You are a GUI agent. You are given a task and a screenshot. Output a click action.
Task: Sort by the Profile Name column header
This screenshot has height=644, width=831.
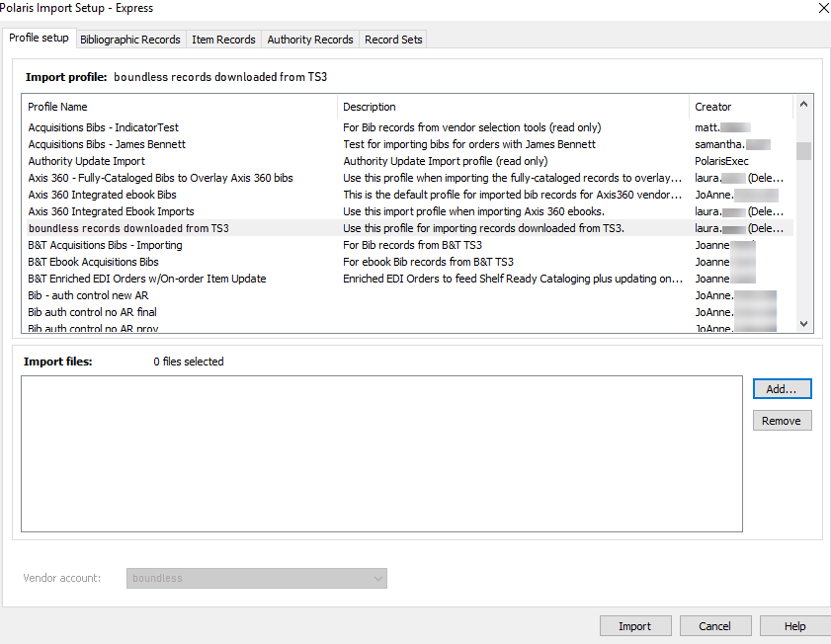(x=178, y=107)
